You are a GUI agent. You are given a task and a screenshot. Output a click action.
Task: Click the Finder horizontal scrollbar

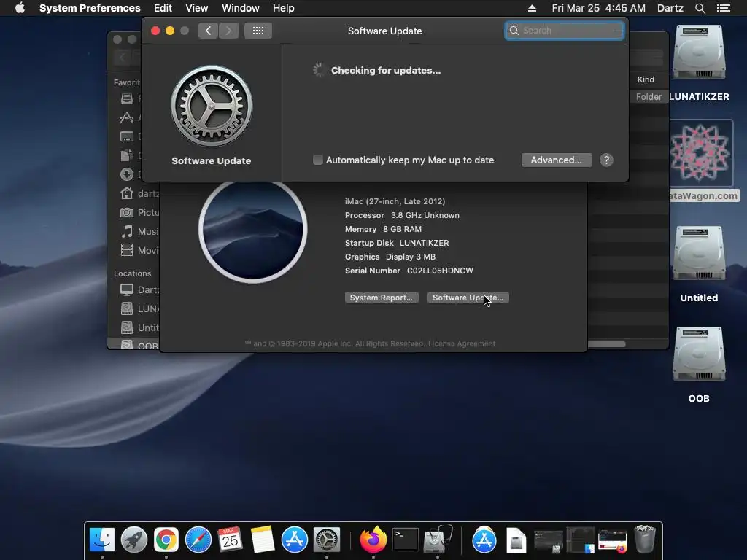[606, 344]
